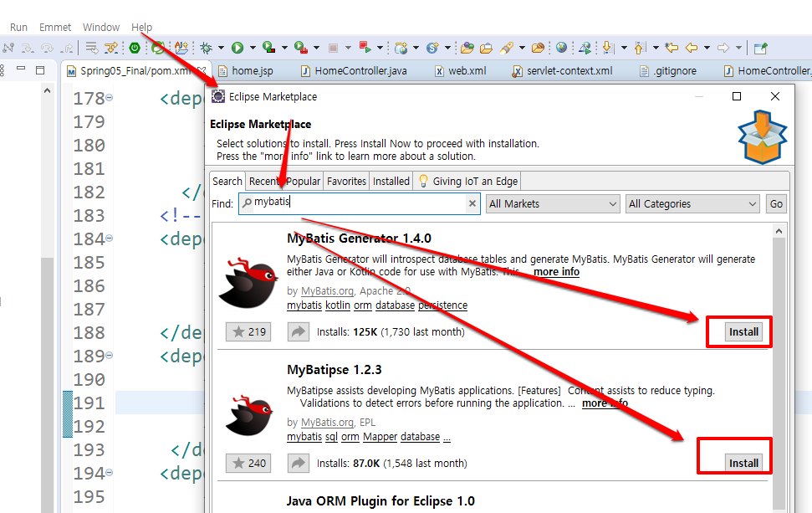The width and height of the screenshot is (812, 513).
Task: Open the Back history dropdown arrow
Action: (707, 49)
